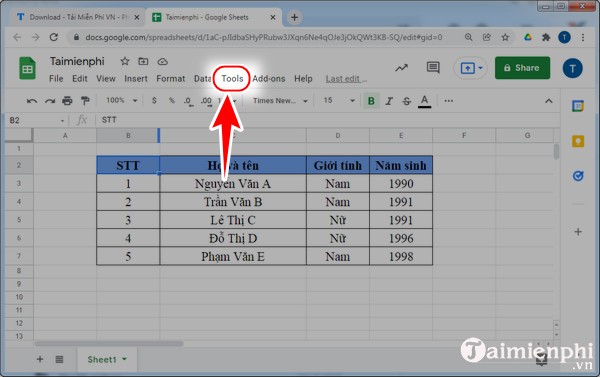Viewport: 600px width, 377px height.
Task: Open the All Sheets list icon
Action: [x=59, y=359]
